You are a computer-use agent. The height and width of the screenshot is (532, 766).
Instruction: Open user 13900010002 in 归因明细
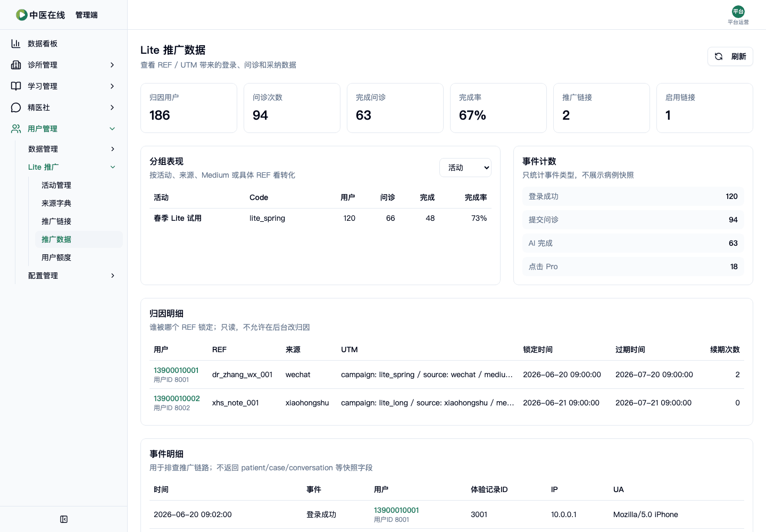(177, 398)
